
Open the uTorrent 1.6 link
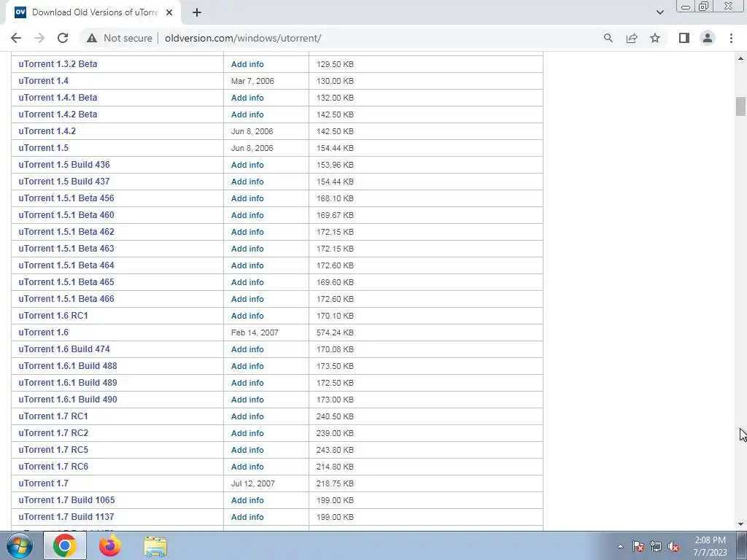tap(43, 332)
